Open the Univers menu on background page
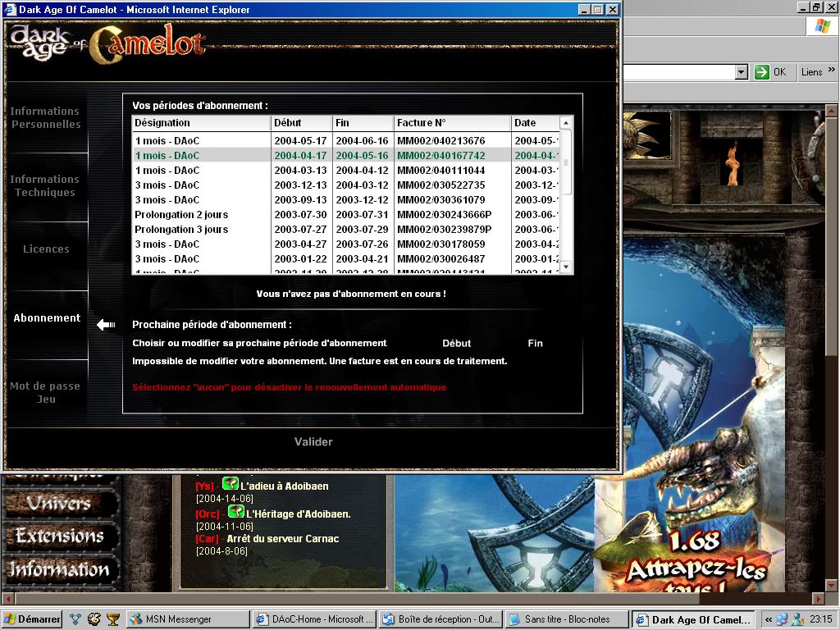The width and height of the screenshot is (840, 630). point(59,503)
